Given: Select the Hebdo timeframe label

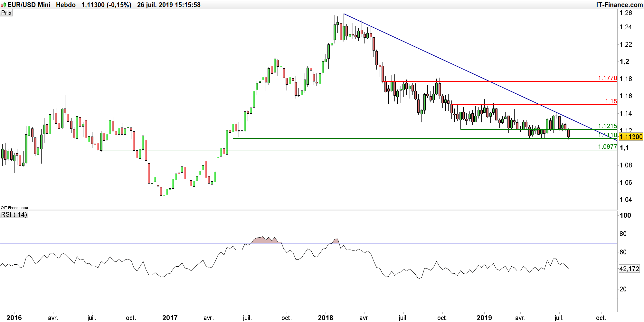Looking at the screenshot, I should click(x=66, y=5).
